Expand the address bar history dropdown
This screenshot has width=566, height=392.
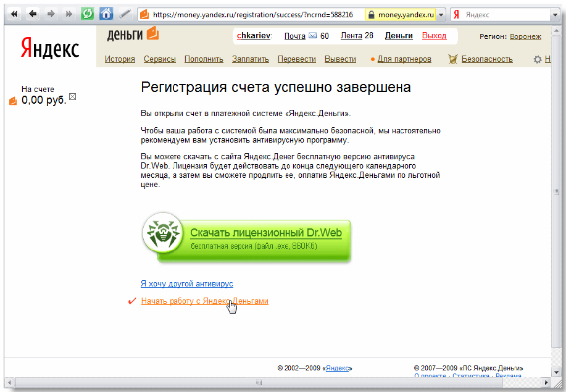[x=441, y=15]
